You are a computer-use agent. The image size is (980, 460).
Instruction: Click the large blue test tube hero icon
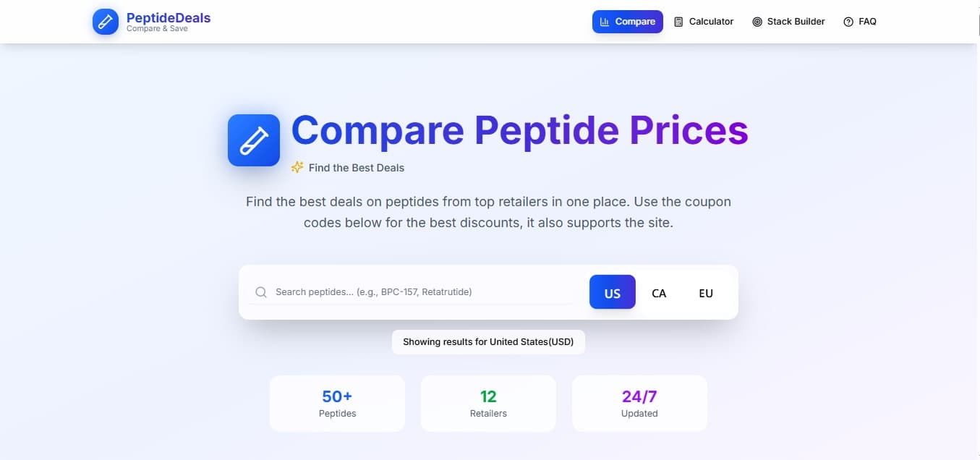[x=253, y=140]
